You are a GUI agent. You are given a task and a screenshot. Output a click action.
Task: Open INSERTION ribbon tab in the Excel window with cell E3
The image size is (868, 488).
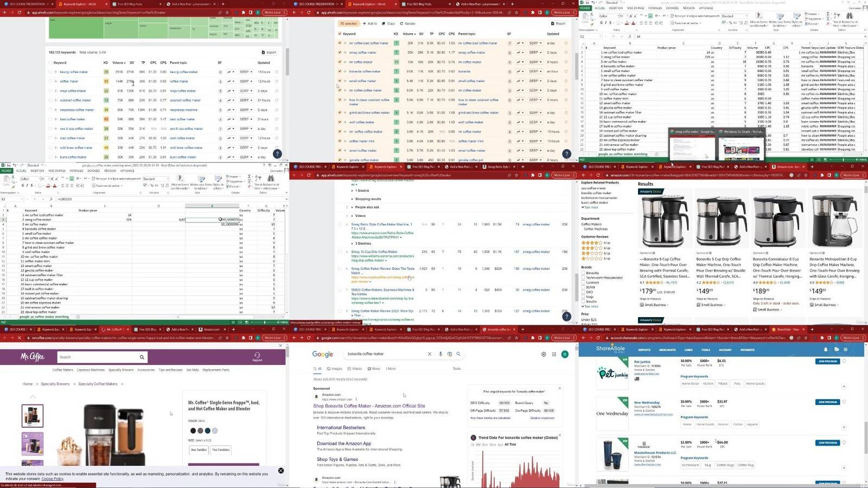coord(37,170)
